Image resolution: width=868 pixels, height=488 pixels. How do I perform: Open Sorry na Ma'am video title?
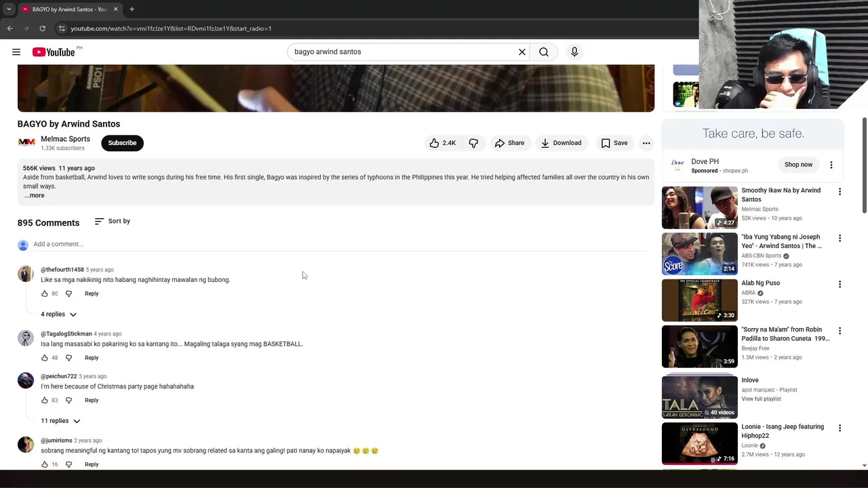point(785,333)
